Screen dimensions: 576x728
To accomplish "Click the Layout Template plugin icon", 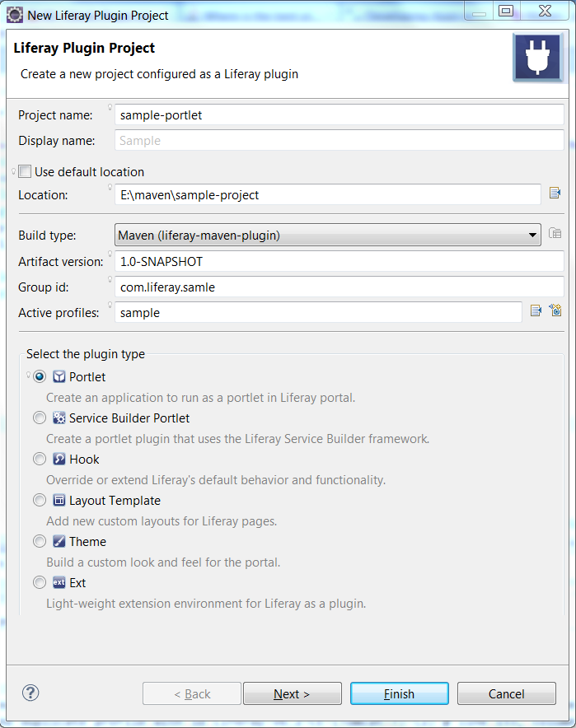I will [59, 500].
